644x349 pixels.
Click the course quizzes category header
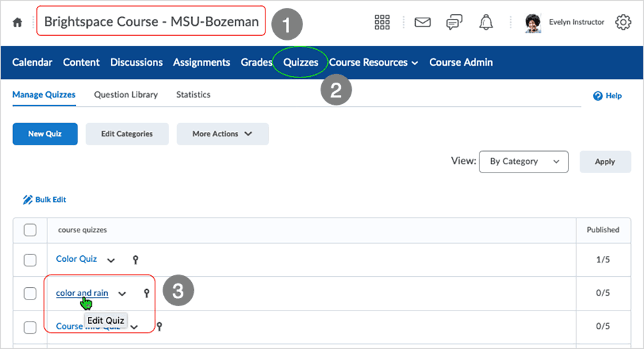point(82,230)
